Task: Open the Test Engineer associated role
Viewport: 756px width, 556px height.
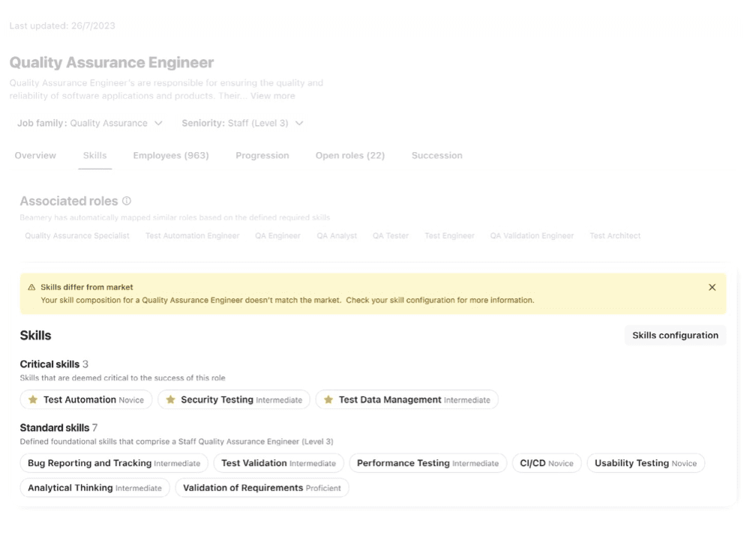Action: pos(449,235)
